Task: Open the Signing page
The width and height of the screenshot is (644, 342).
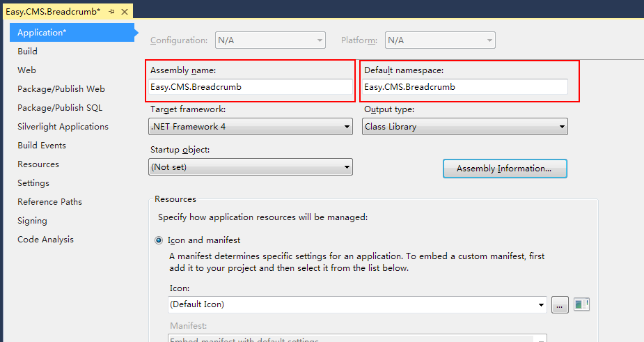Action: [x=32, y=221]
